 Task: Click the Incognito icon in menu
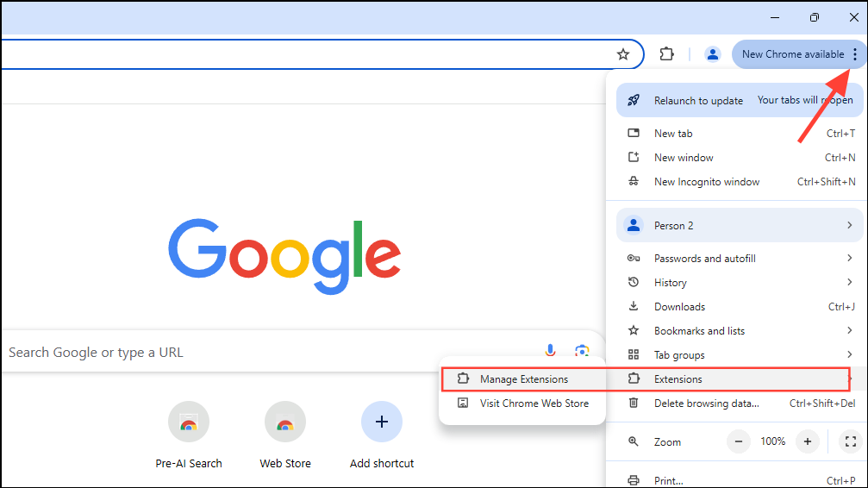pos(634,181)
